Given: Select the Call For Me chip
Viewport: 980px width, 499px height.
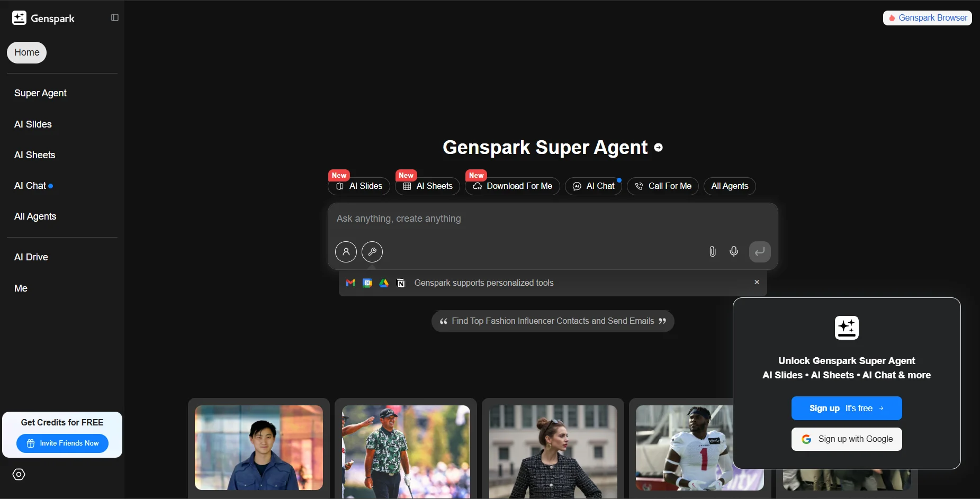Looking at the screenshot, I should click(x=663, y=186).
